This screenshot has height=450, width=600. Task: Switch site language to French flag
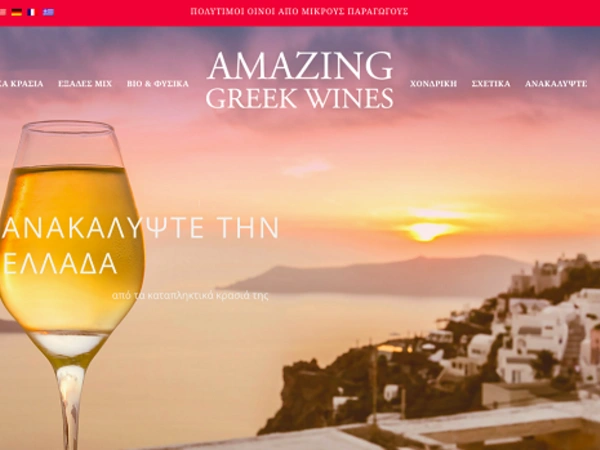[x=31, y=12]
